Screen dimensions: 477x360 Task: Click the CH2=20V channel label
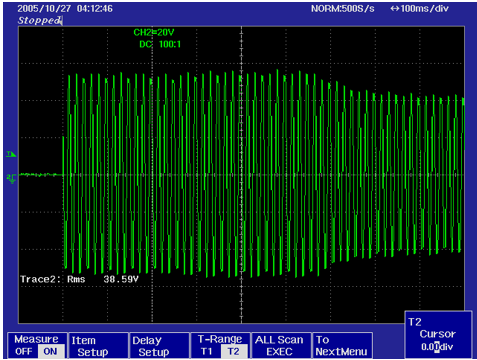tap(154, 32)
